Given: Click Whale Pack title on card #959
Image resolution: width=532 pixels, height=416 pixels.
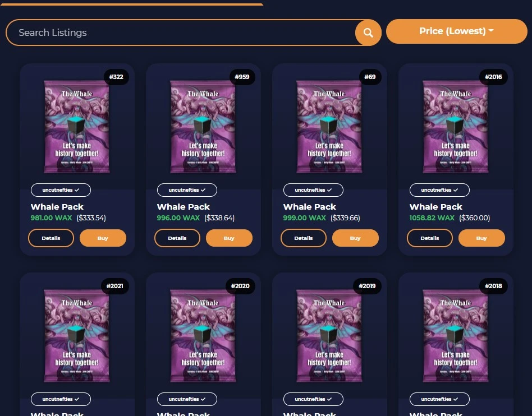Looking at the screenshot, I should pyautogui.click(x=183, y=207).
